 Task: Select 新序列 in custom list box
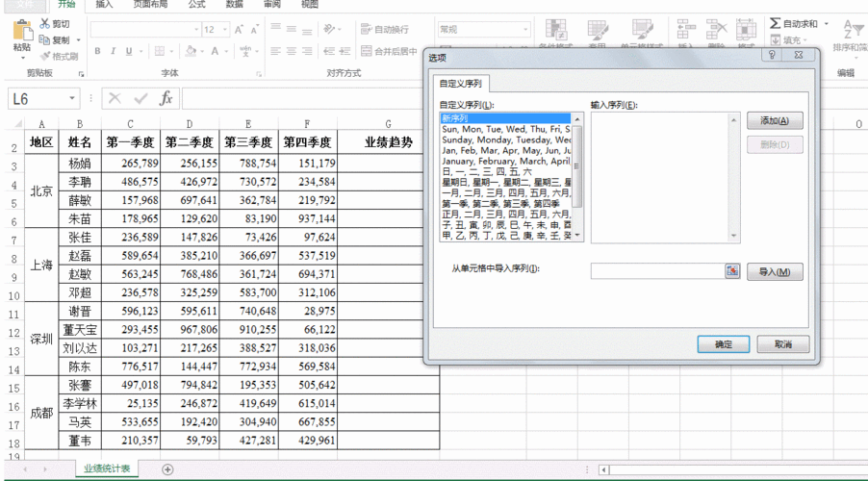pyautogui.click(x=505, y=118)
